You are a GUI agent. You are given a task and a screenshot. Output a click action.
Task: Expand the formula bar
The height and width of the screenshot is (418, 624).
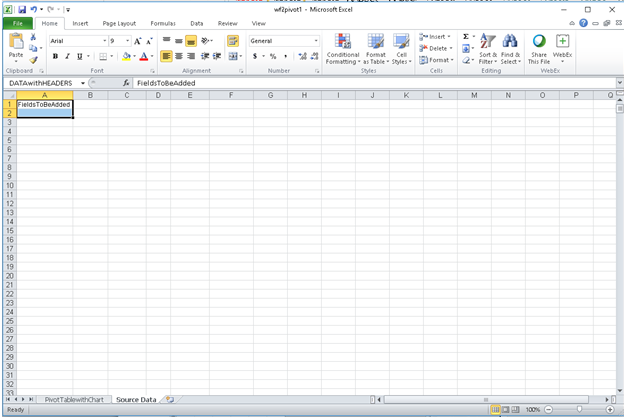(x=620, y=83)
